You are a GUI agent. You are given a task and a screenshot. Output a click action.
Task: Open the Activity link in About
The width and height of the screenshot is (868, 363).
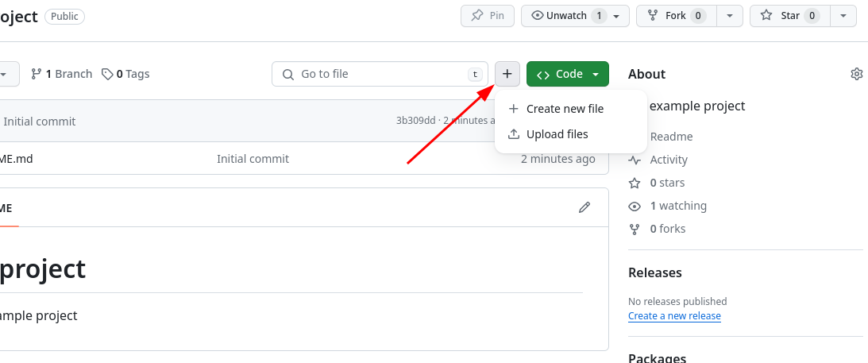point(668,160)
